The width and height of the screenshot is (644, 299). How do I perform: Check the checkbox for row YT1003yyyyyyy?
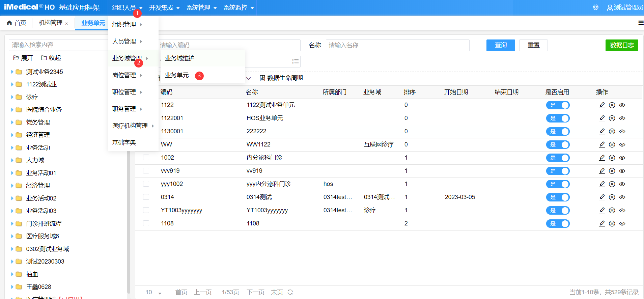click(146, 210)
